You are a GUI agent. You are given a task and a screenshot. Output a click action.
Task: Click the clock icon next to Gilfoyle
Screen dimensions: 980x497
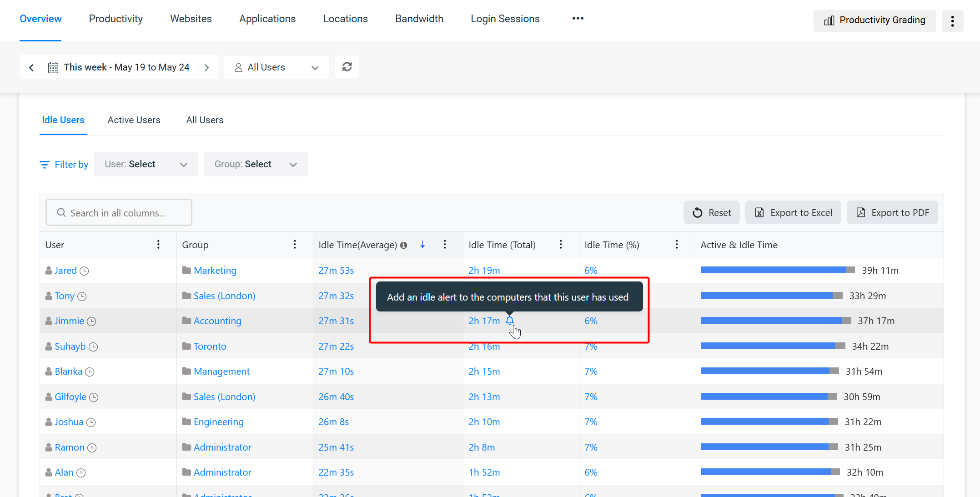click(94, 397)
